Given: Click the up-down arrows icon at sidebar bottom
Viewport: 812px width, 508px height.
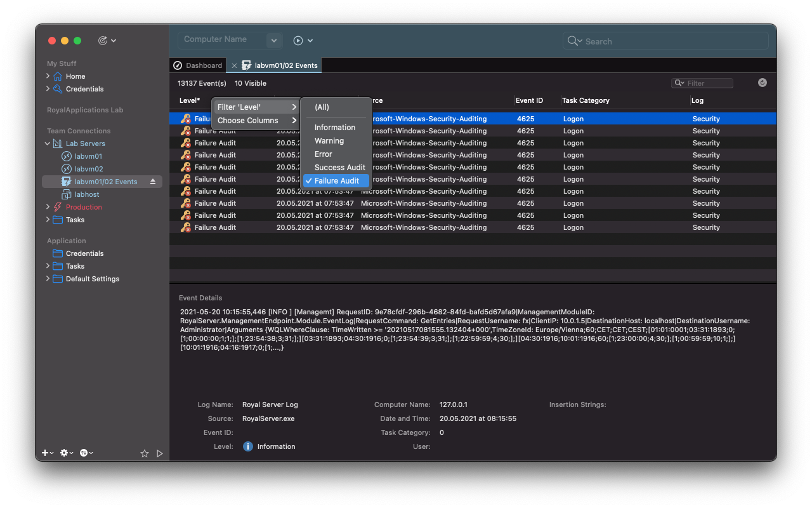Looking at the screenshot, I should pyautogui.click(x=83, y=453).
